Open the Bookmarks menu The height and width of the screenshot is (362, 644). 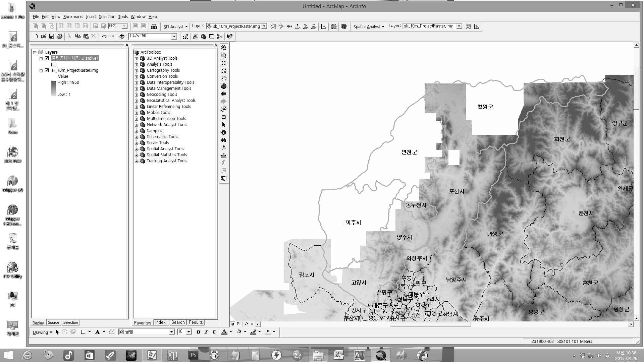pos(73,16)
